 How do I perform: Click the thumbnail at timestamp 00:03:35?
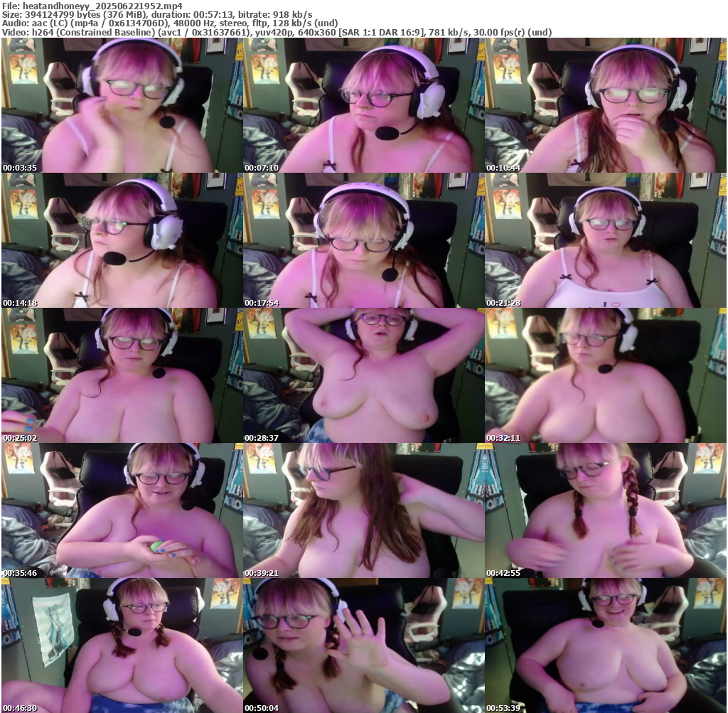[122, 105]
